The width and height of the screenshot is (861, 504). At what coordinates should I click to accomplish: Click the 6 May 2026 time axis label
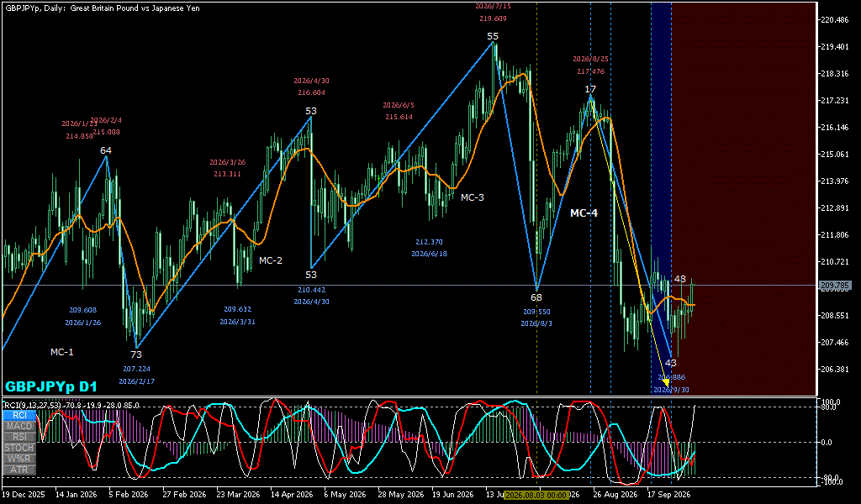coord(345,494)
